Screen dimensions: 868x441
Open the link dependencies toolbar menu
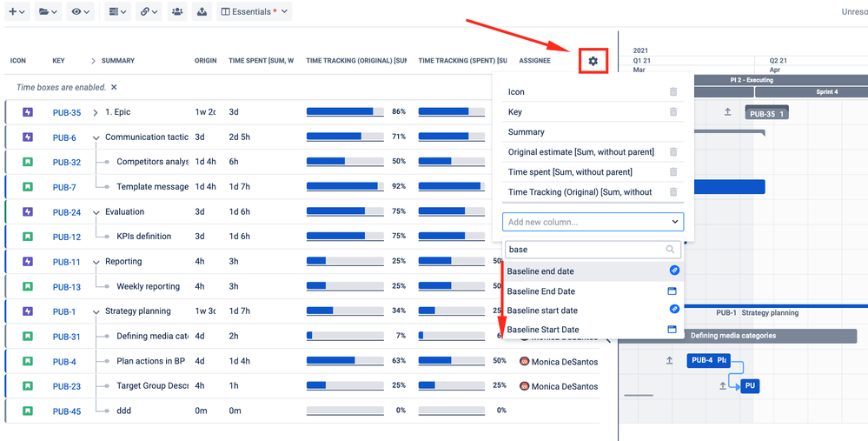(x=148, y=11)
